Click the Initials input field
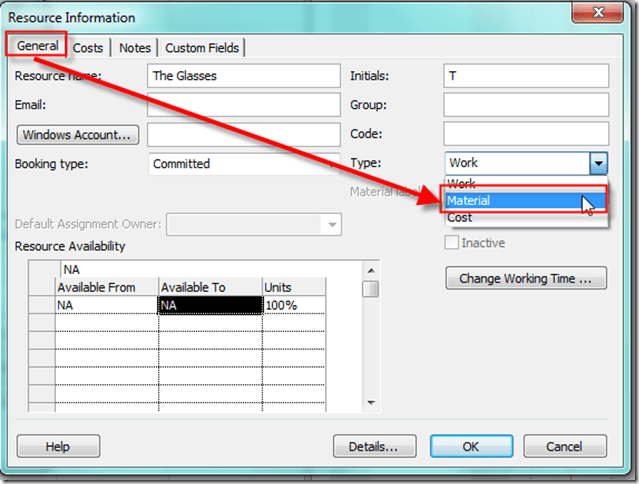 [526, 76]
